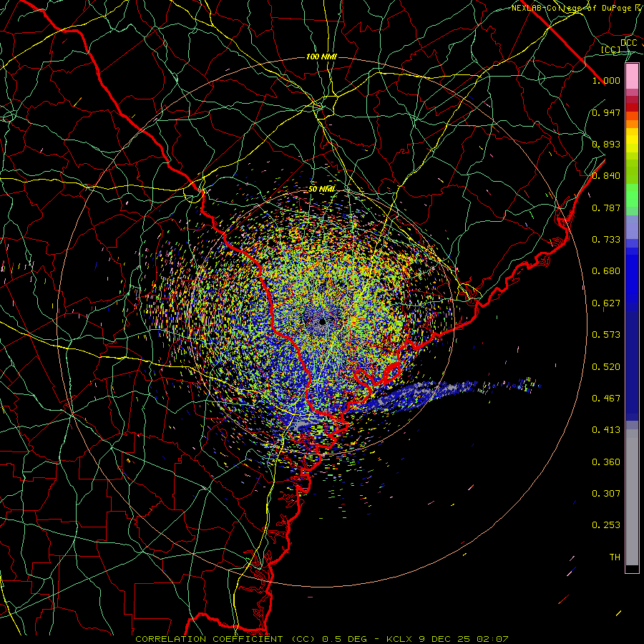
Task: Select the 0.573 scale value
Action: 606,335
